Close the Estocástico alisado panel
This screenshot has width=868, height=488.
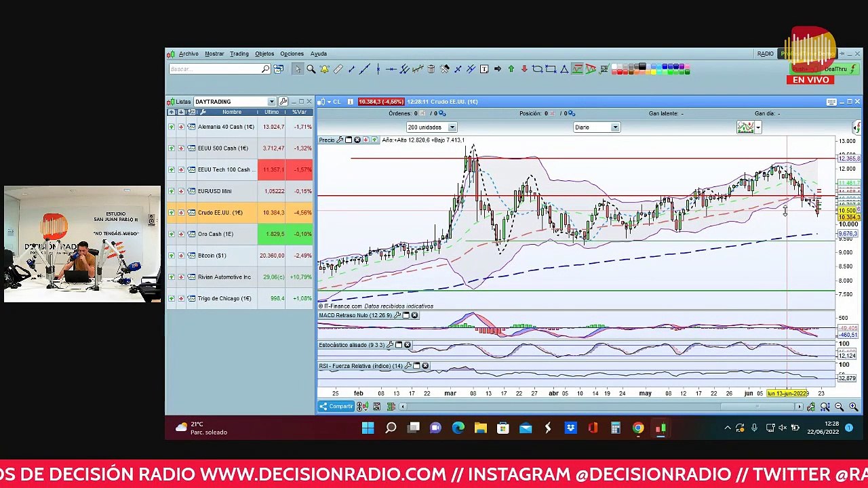407,345
